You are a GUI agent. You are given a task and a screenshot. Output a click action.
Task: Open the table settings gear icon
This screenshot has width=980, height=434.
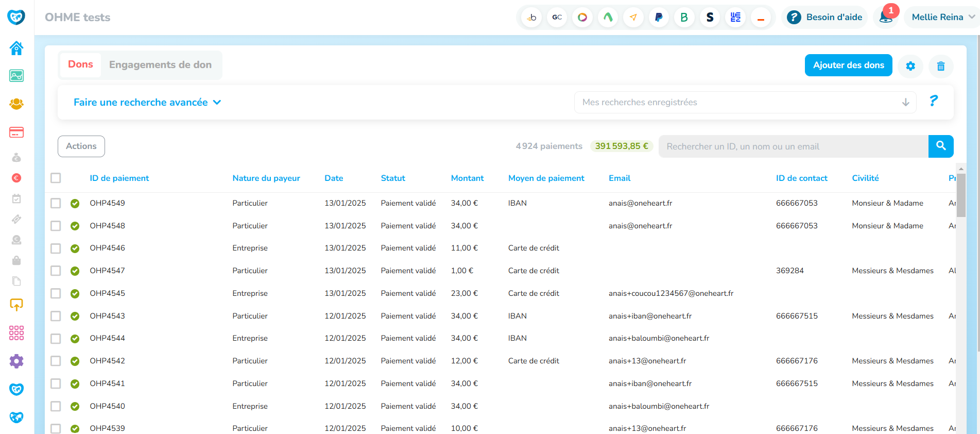tap(910, 66)
